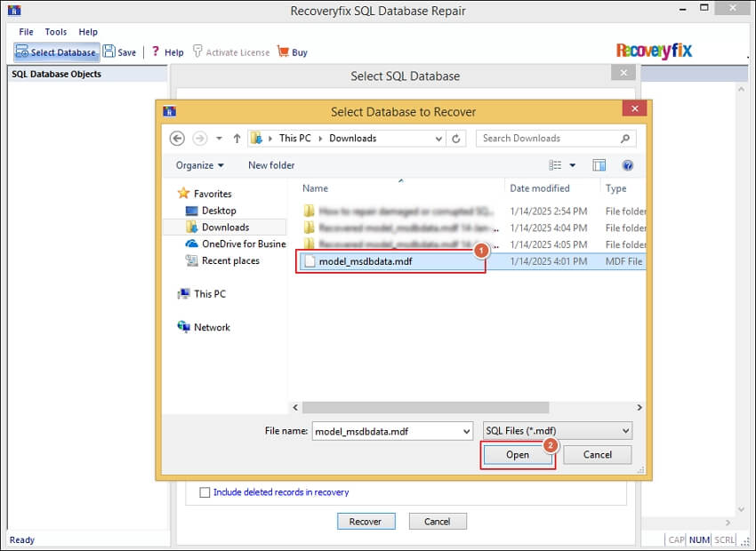The width and height of the screenshot is (756, 551).
Task: Click the SQL Database Objects panel header
Action: (88, 74)
